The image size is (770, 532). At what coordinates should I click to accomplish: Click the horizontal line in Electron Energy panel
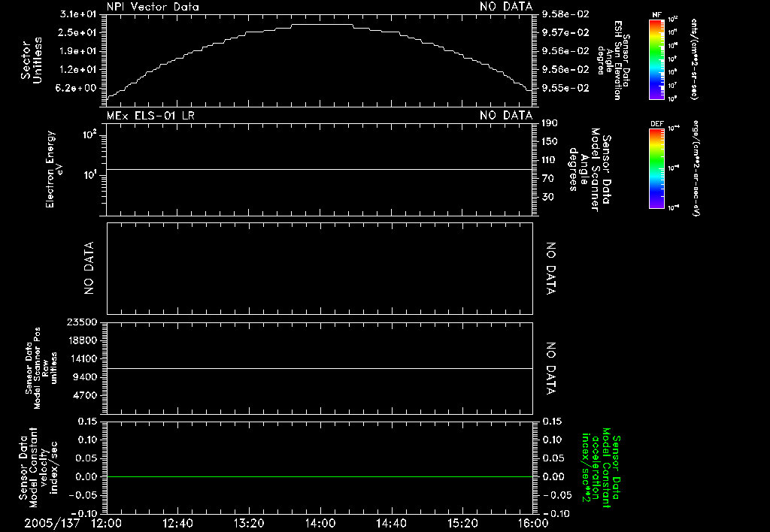coord(320,169)
